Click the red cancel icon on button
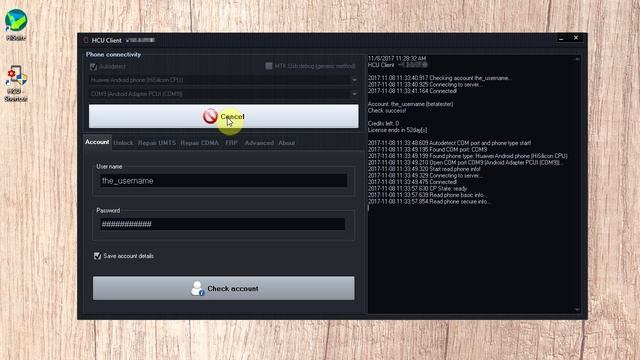 (210, 116)
